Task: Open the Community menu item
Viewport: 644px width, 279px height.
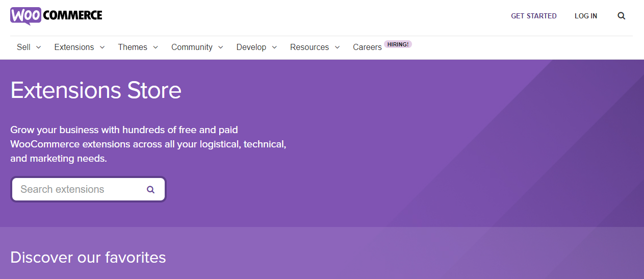Action: coord(192,47)
